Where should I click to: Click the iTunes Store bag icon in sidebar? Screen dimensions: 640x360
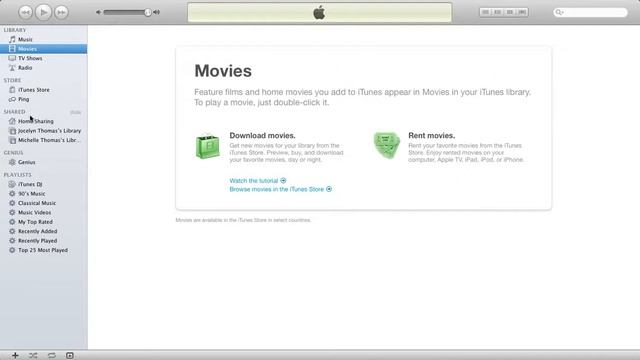[12, 90]
